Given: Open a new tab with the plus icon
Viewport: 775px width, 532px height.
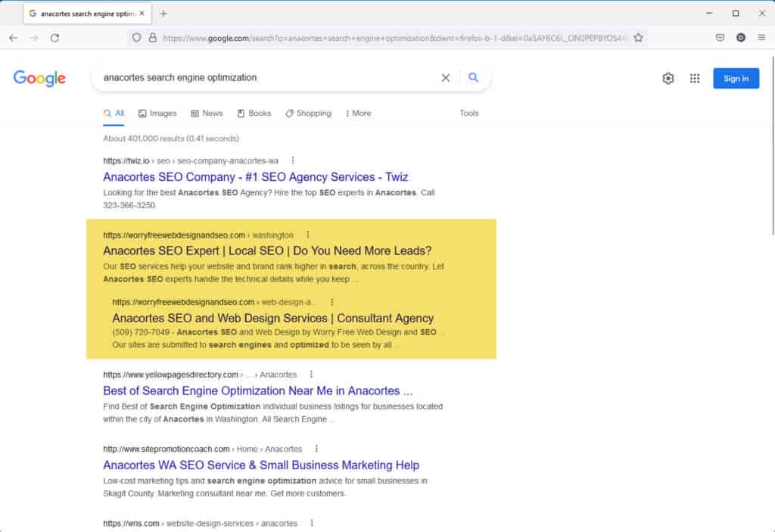Looking at the screenshot, I should [163, 14].
